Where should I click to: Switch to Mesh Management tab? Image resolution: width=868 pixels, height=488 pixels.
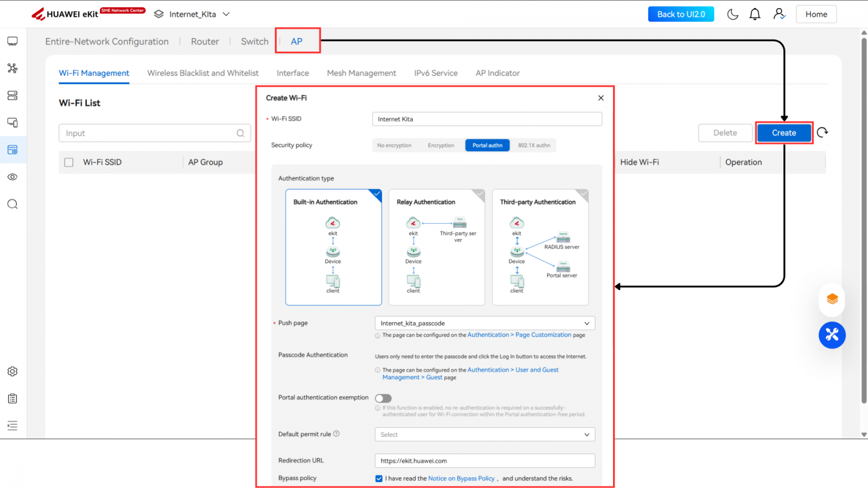pos(361,73)
